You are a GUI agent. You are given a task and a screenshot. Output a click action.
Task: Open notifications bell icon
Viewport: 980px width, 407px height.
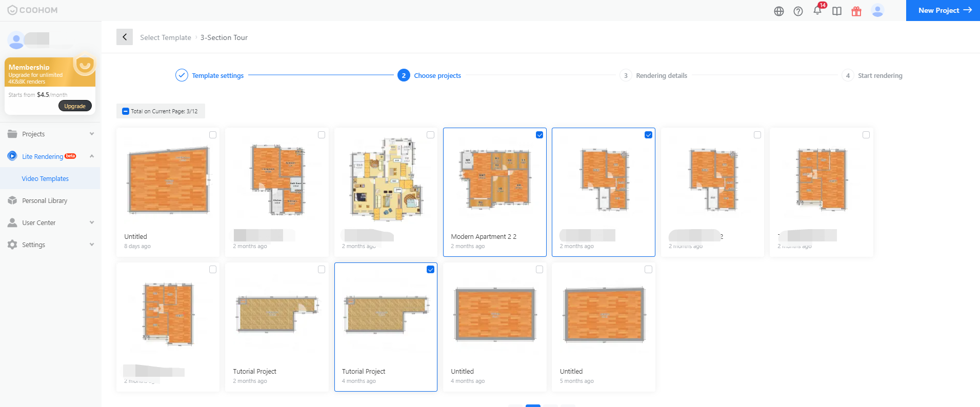[817, 11]
